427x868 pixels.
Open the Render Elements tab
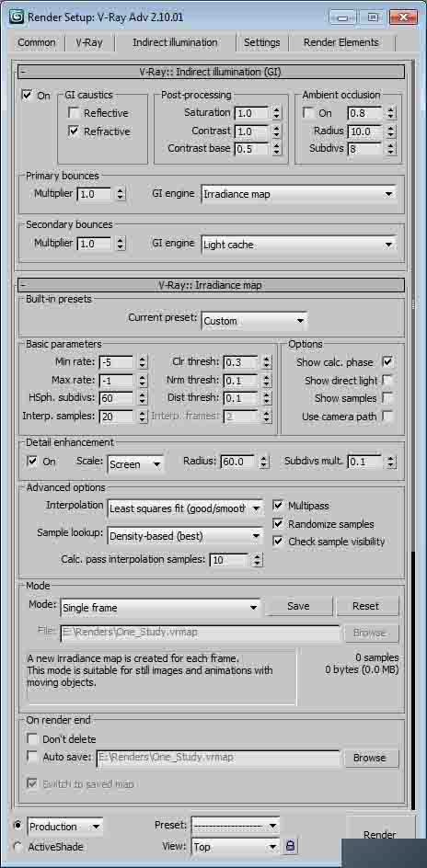[341, 42]
